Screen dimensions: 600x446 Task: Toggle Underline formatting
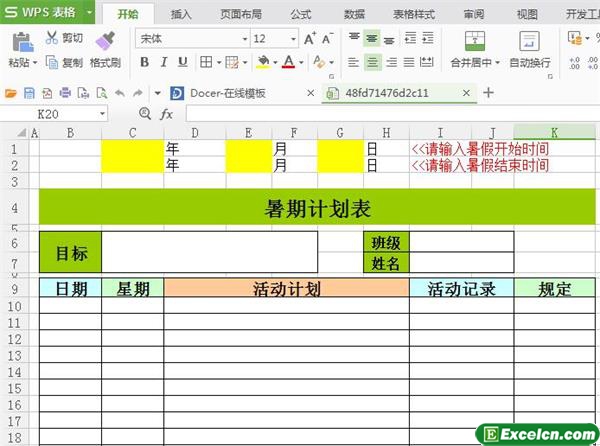[183, 62]
